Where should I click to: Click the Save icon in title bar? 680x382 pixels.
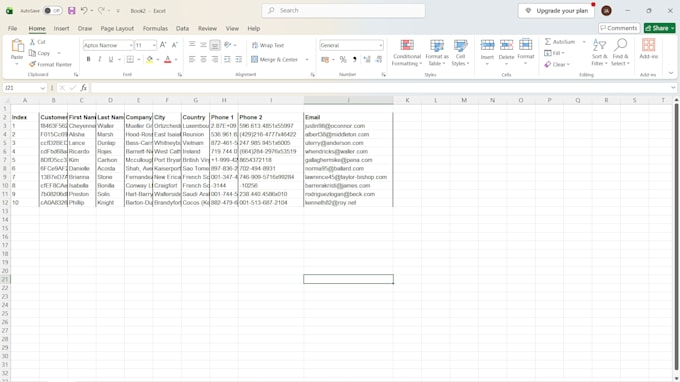click(x=72, y=10)
